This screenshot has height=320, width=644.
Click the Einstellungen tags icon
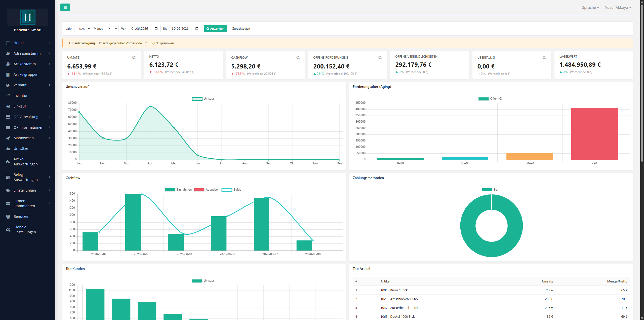[x=8, y=190]
